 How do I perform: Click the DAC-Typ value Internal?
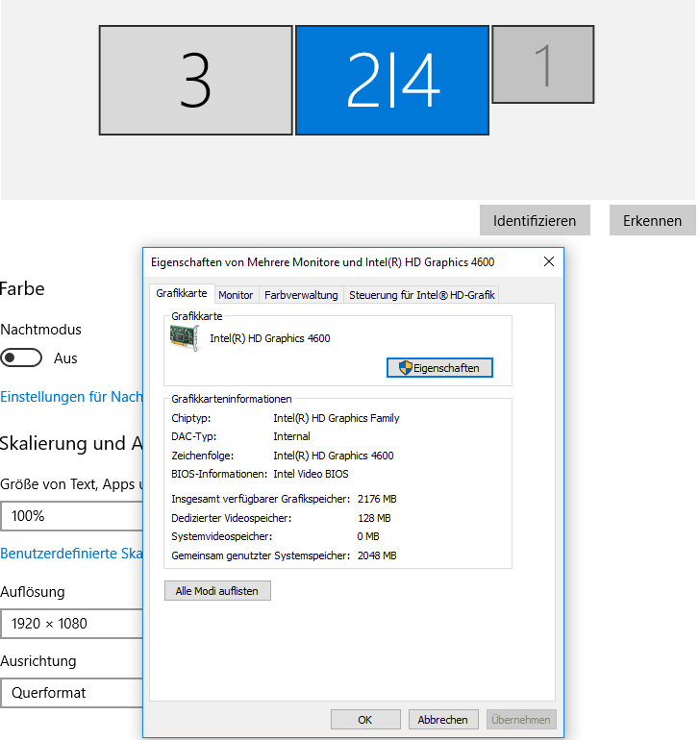tap(291, 436)
